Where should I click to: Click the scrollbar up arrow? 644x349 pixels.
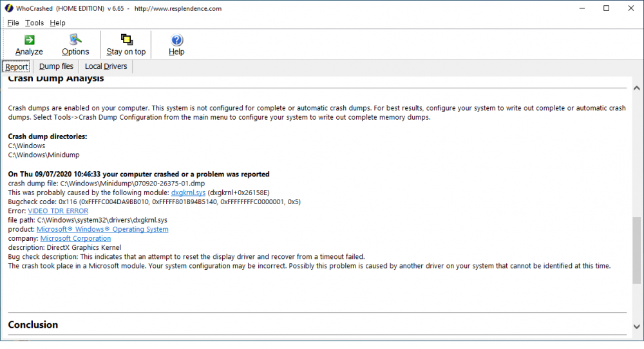tap(637, 88)
